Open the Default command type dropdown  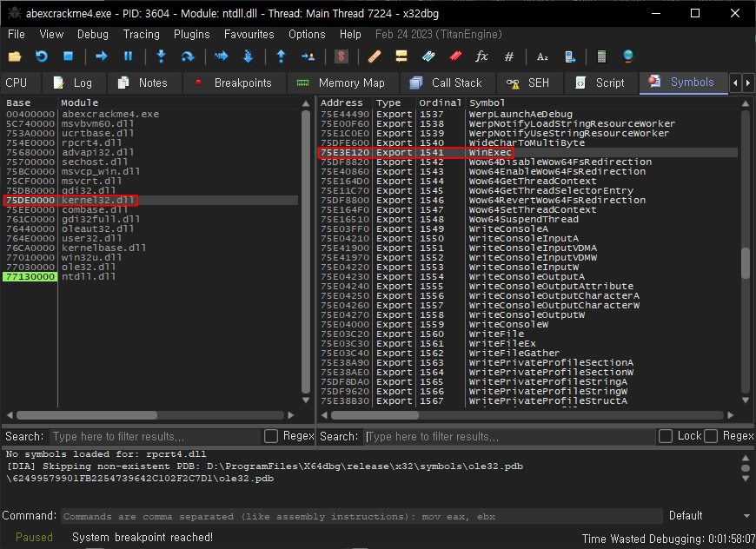[x=709, y=516]
